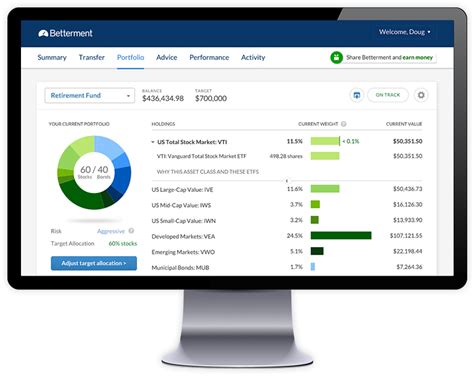
Task: Click the $107,121.55 current value
Action: [x=406, y=236]
